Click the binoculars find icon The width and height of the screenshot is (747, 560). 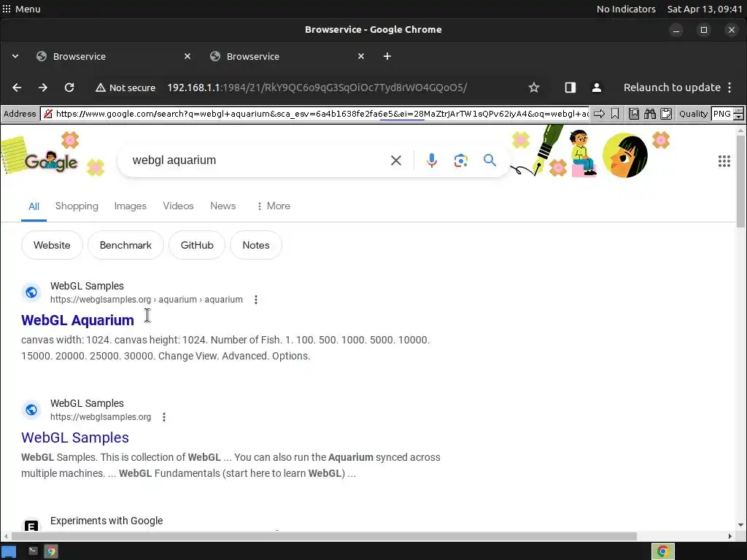click(x=650, y=114)
